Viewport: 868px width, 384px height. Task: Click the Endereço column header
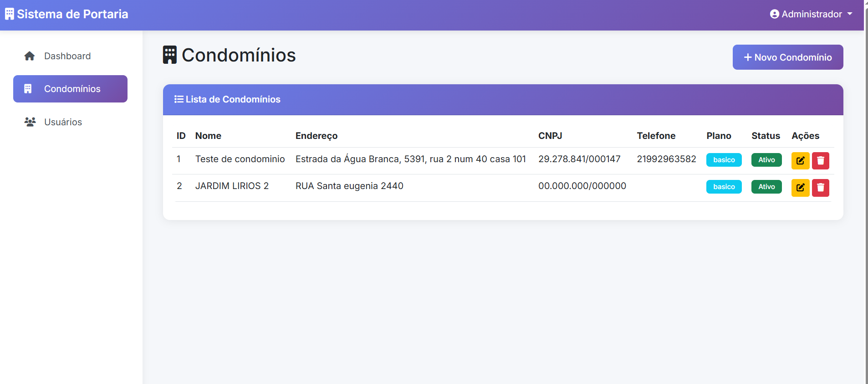click(x=317, y=136)
